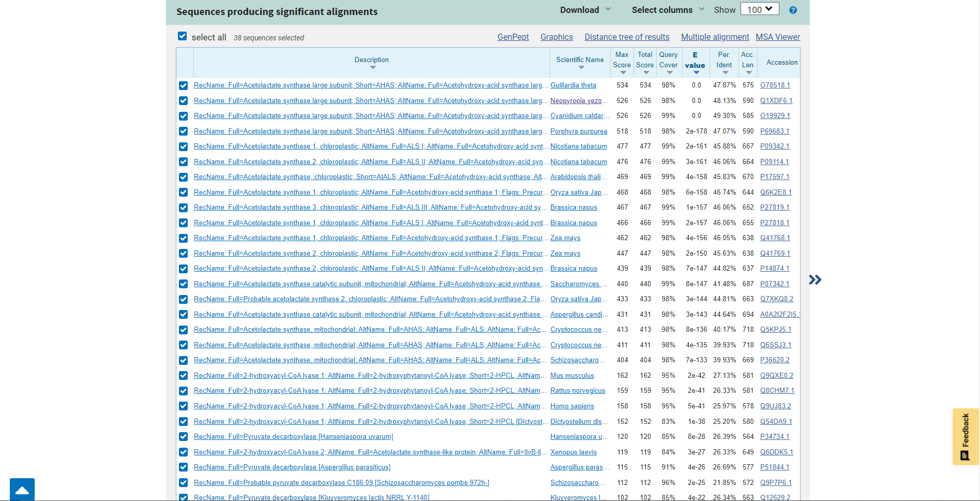The width and height of the screenshot is (980, 501).
Task: Open the Probable pyruvate decarboxylase C186.09 description
Action: point(341,483)
